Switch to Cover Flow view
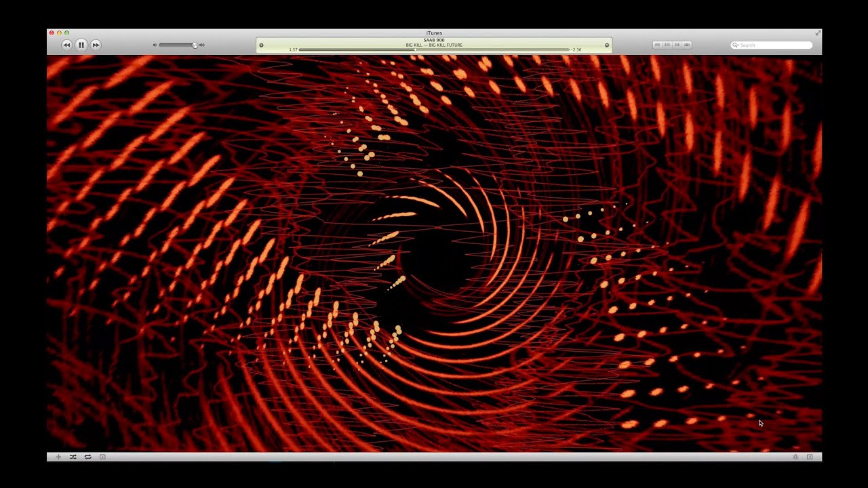868x488 pixels. (687, 45)
